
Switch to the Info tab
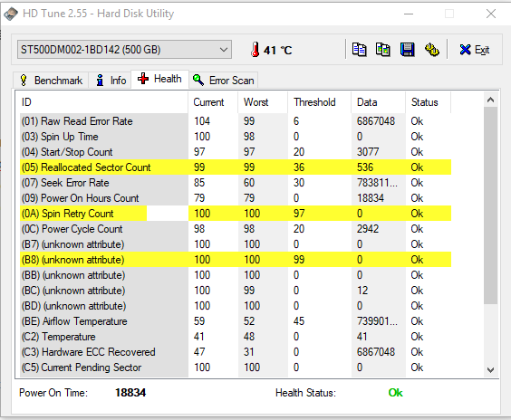point(111,80)
